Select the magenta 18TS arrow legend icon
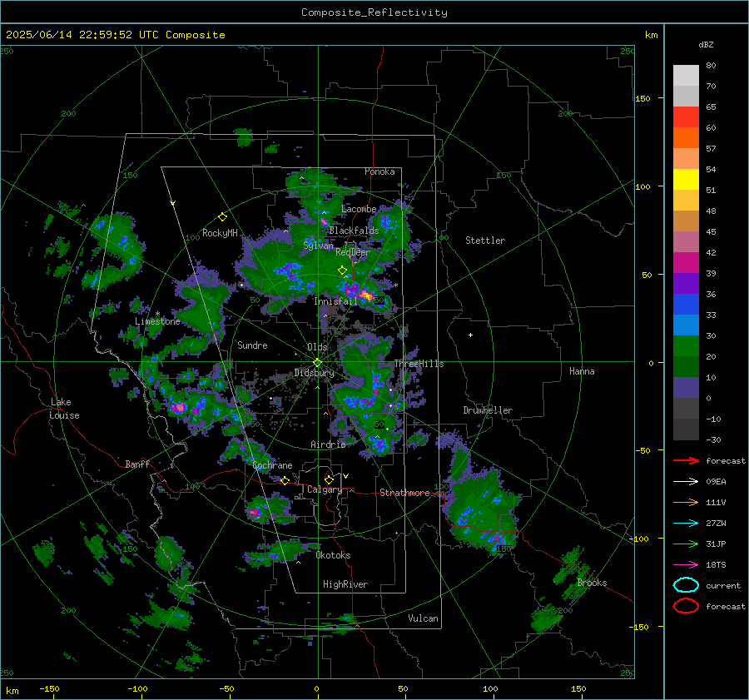749x700 pixels. (686, 565)
